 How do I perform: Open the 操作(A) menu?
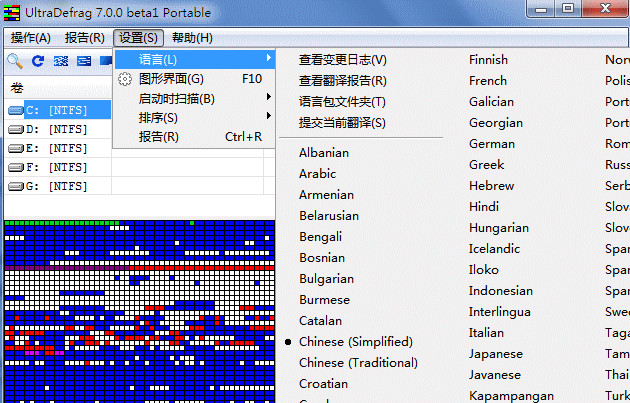tap(31, 38)
